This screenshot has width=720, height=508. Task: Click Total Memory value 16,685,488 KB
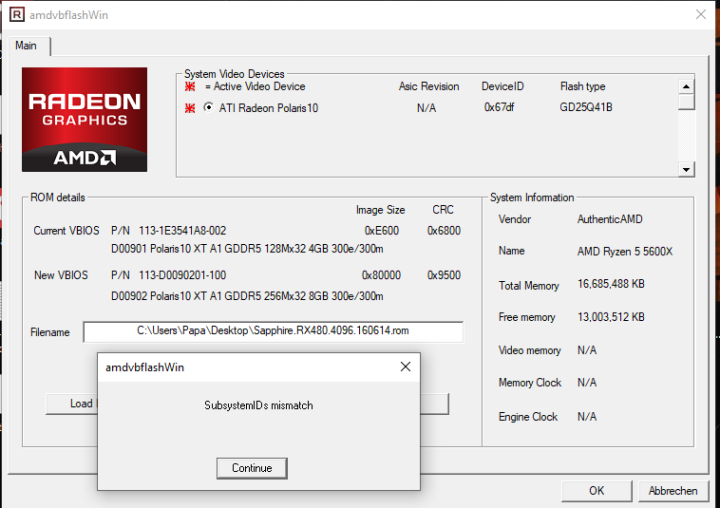tap(611, 284)
